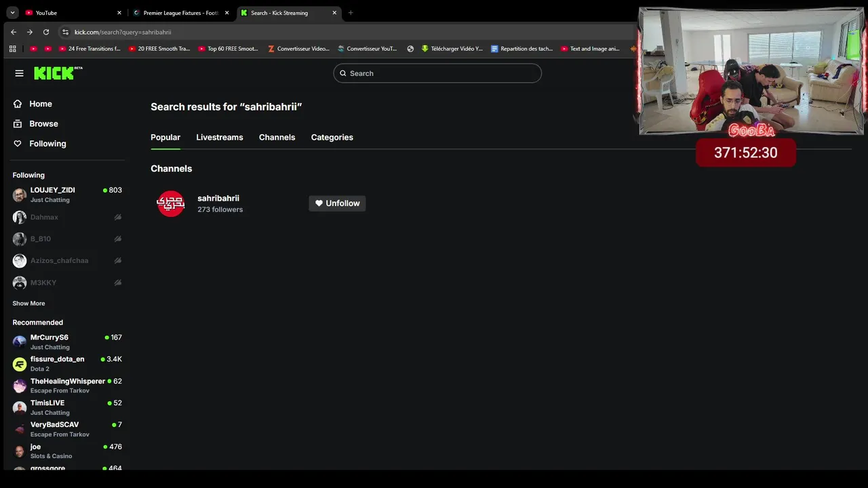Viewport: 868px width, 488px height.
Task: Click the webcam overlay video
Action: pos(751,71)
